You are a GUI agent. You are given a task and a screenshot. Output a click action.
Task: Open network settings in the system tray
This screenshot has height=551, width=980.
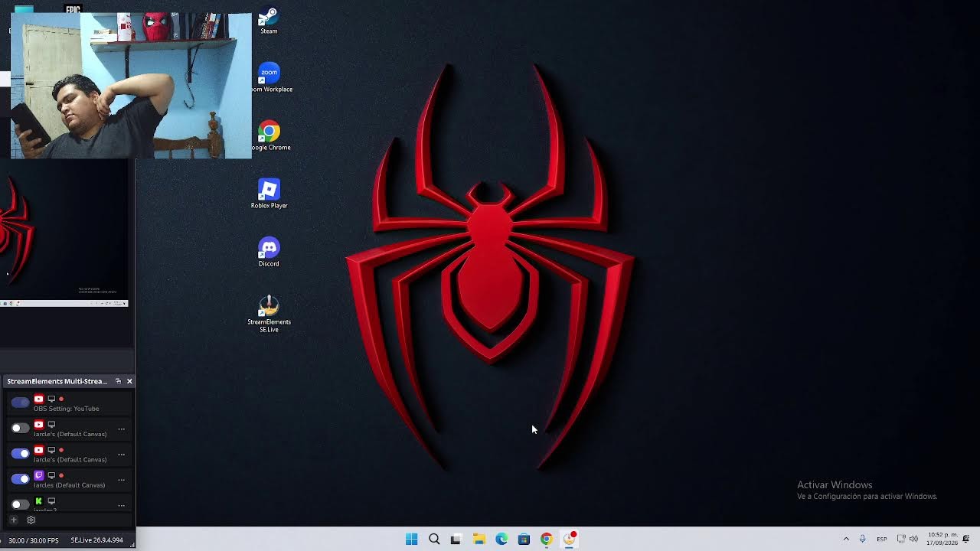[901, 540]
